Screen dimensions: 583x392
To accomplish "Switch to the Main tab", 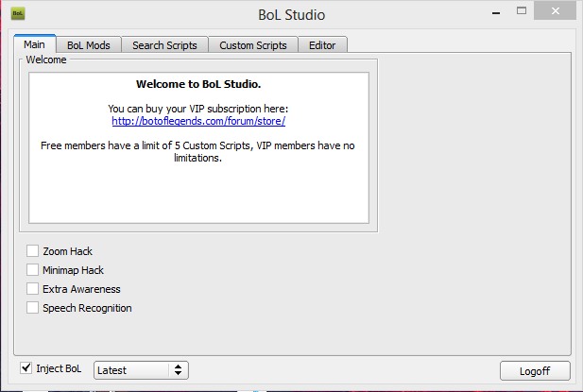I will coord(35,44).
